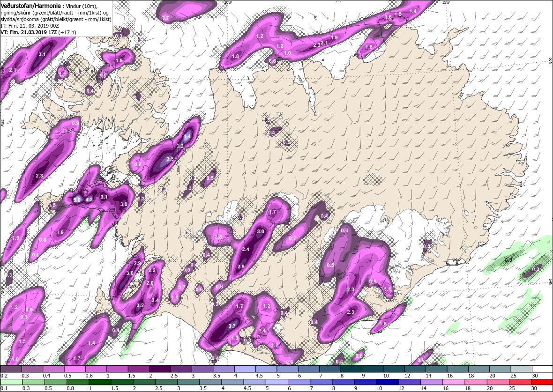Click the 4.3 precipitation value label
553x392 pixels.
point(89,200)
